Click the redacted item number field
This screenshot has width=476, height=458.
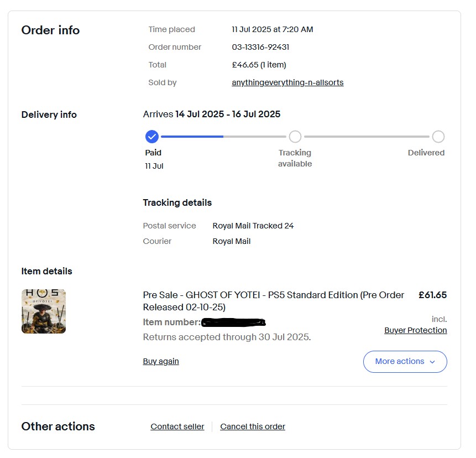[233, 322]
